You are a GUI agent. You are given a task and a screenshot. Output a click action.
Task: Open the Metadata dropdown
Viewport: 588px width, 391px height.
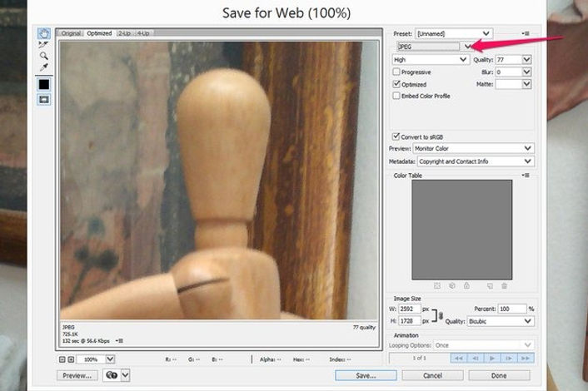click(476, 161)
